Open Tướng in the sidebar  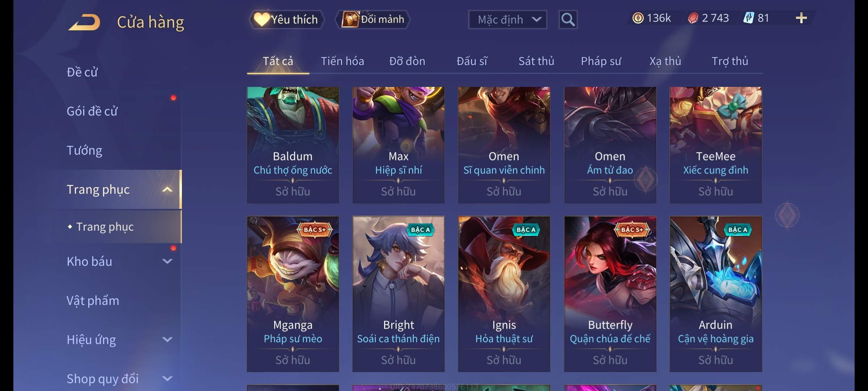pyautogui.click(x=84, y=150)
